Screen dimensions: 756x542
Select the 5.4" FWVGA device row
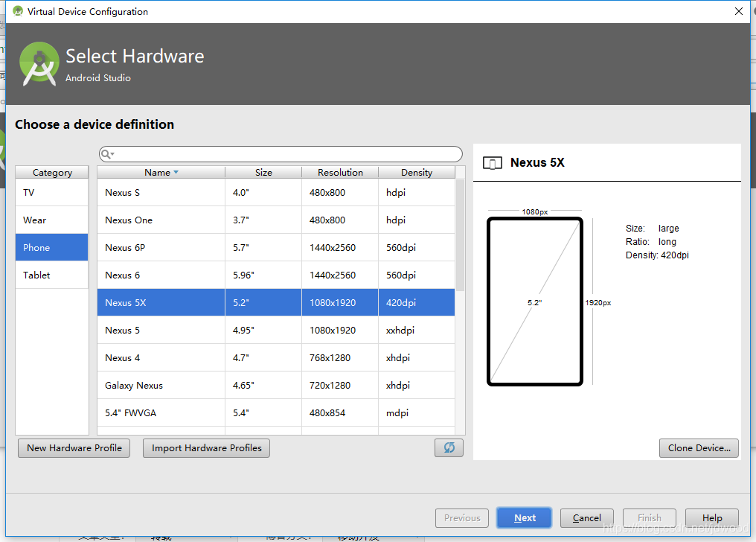[x=276, y=412]
